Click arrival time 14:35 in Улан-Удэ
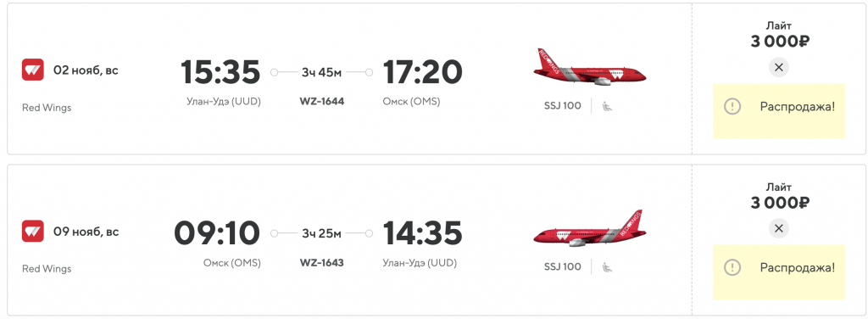This screenshot has height=319, width=868. point(422,232)
